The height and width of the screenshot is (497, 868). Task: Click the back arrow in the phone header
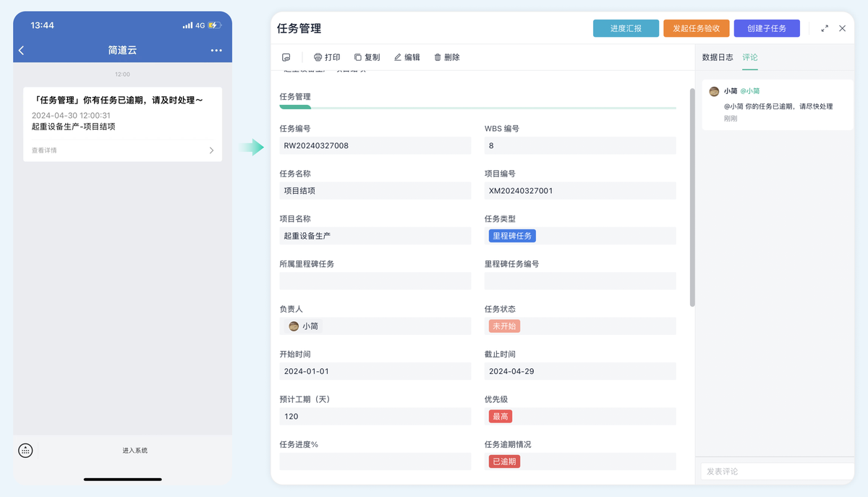(22, 51)
